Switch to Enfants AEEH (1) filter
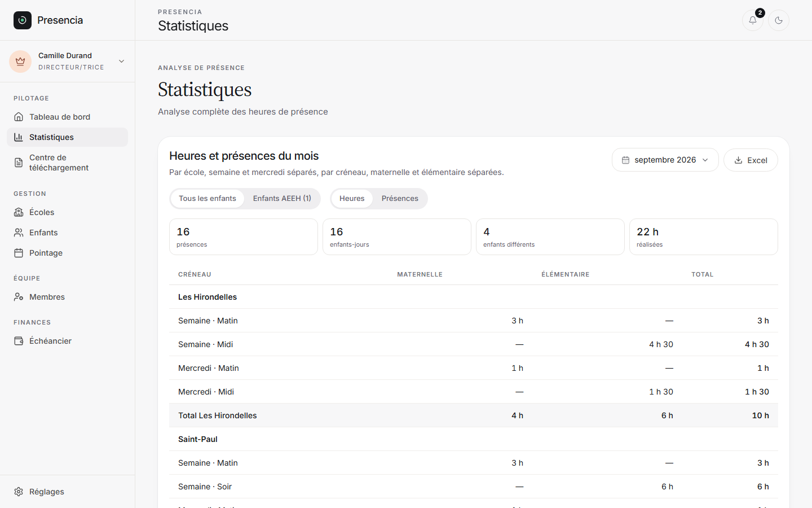 pos(282,199)
